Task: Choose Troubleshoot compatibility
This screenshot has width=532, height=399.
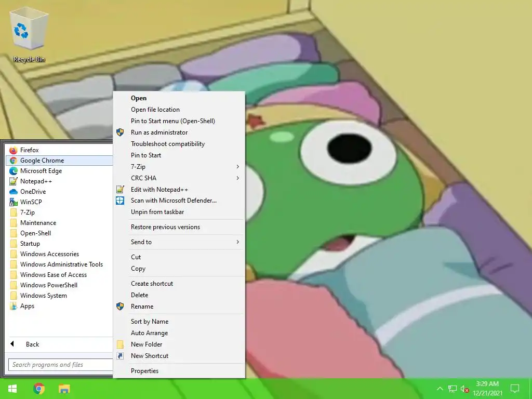Action: point(179,144)
